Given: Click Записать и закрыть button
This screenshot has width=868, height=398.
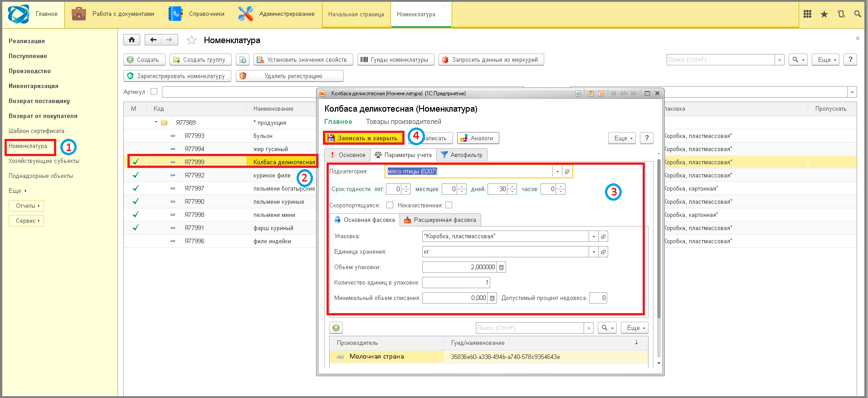Looking at the screenshot, I should [363, 138].
